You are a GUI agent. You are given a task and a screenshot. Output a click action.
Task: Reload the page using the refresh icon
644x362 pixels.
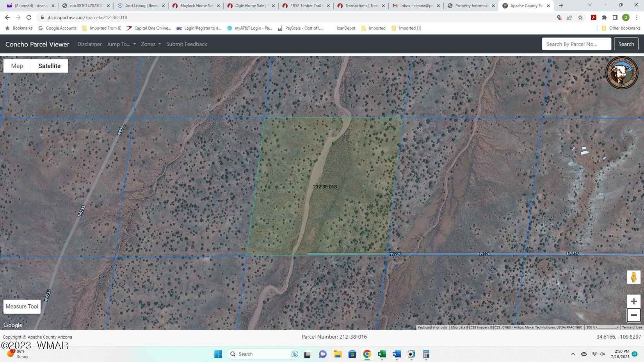(29, 18)
